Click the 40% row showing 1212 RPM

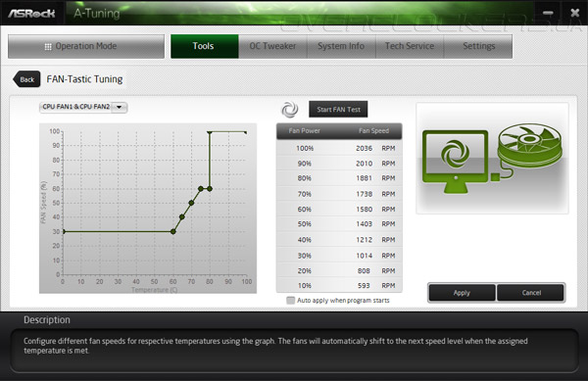point(339,239)
